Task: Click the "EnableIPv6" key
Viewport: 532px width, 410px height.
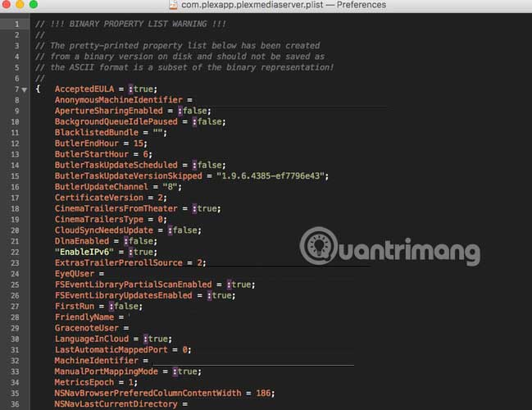Action: pos(84,253)
